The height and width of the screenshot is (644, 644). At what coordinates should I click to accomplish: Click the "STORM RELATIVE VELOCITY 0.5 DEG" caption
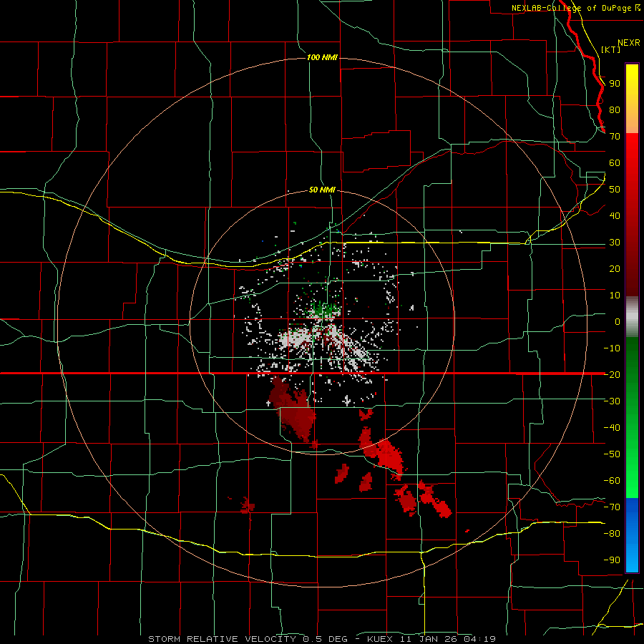[x=248, y=639]
